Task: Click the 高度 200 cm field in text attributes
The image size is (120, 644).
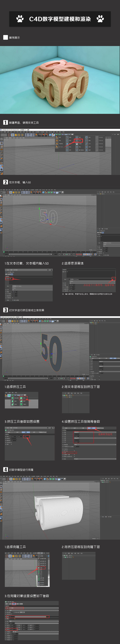Action: 15,292
